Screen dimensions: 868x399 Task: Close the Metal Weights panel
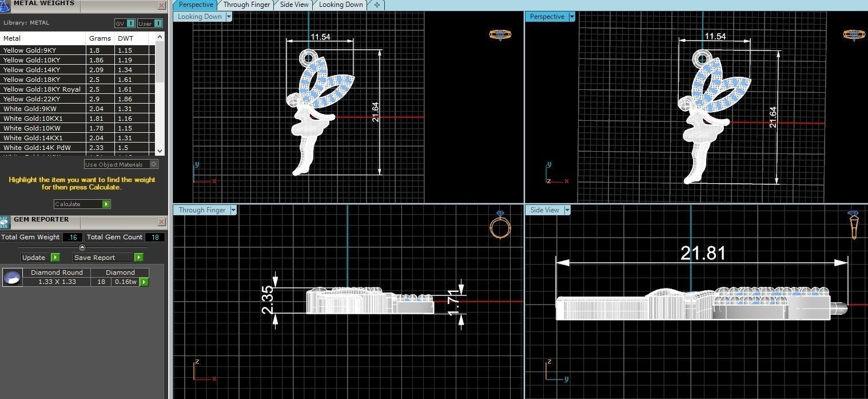[x=161, y=6]
